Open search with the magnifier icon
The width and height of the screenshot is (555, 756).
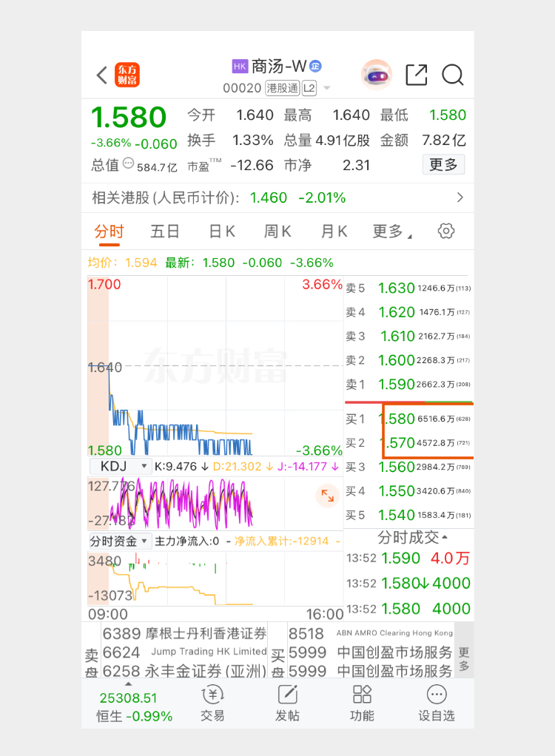(x=453, y=75)
